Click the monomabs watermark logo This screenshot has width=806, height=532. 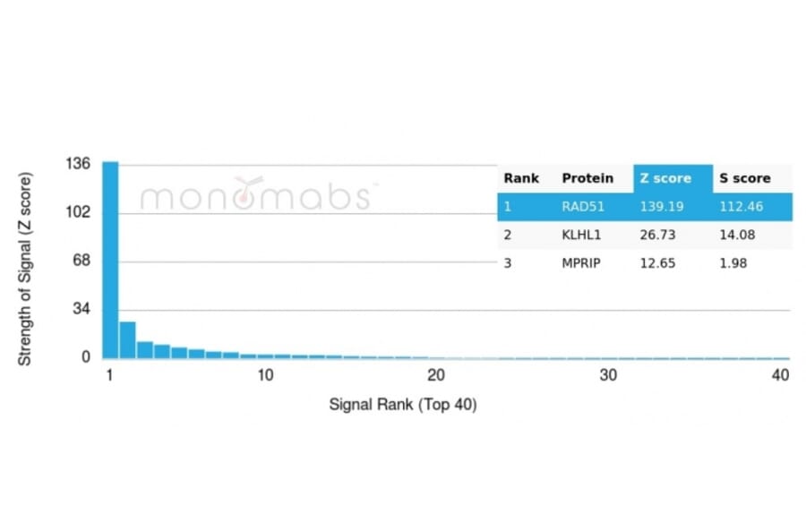point(255,194)
